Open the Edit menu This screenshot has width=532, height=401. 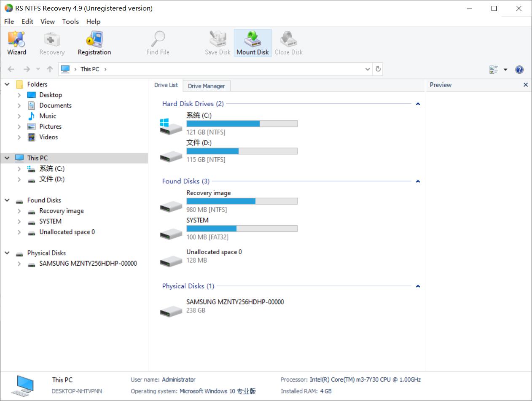(27, 22)
